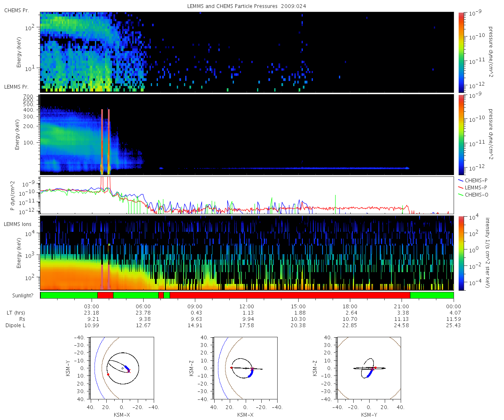Click the CHEMS Pr. panel label
Screen dimensions: 504x420
tap(16, 10)
